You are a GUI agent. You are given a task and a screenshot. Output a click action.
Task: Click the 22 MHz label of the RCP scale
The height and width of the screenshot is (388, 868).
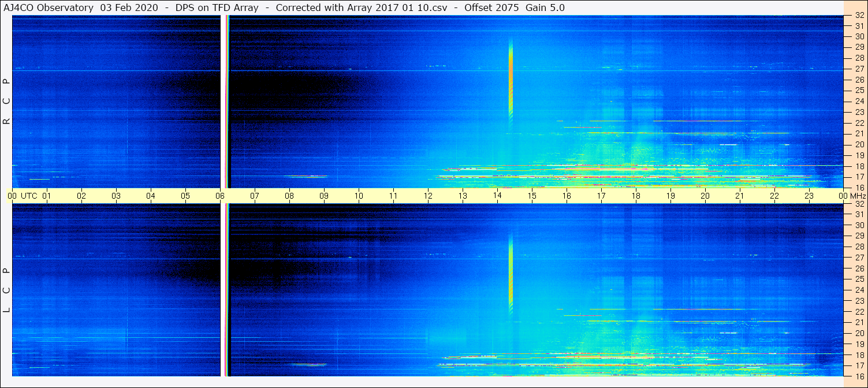click(859, 123)
